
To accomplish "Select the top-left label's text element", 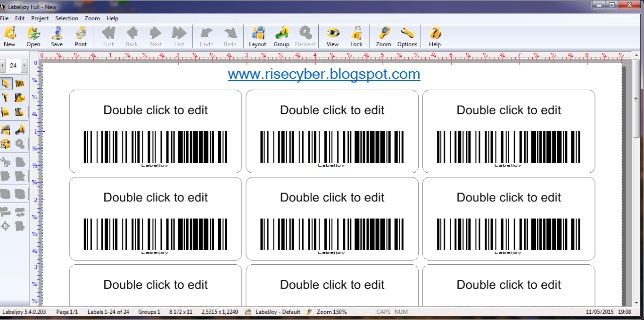I will tap(156, 110).
